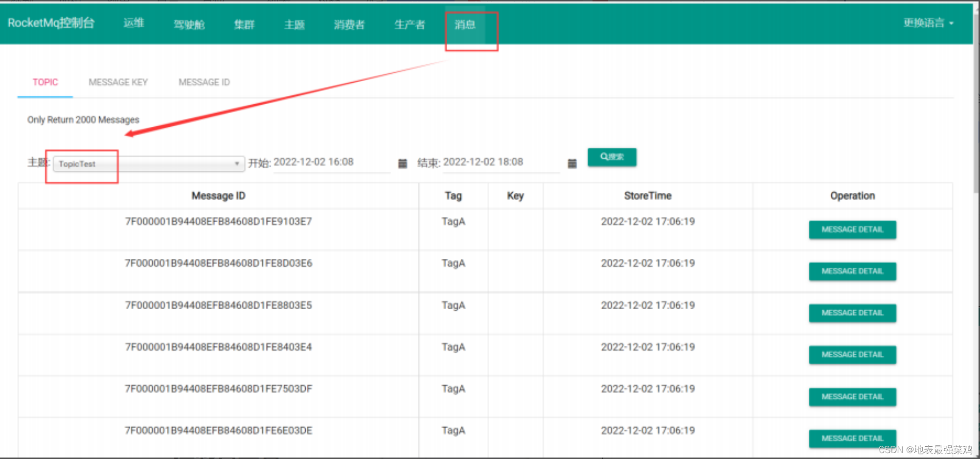The image size is (980, 459).
Task: Open MESSAGE DETAIL for message ending 9103E7
Action: [x=852, y=229]
